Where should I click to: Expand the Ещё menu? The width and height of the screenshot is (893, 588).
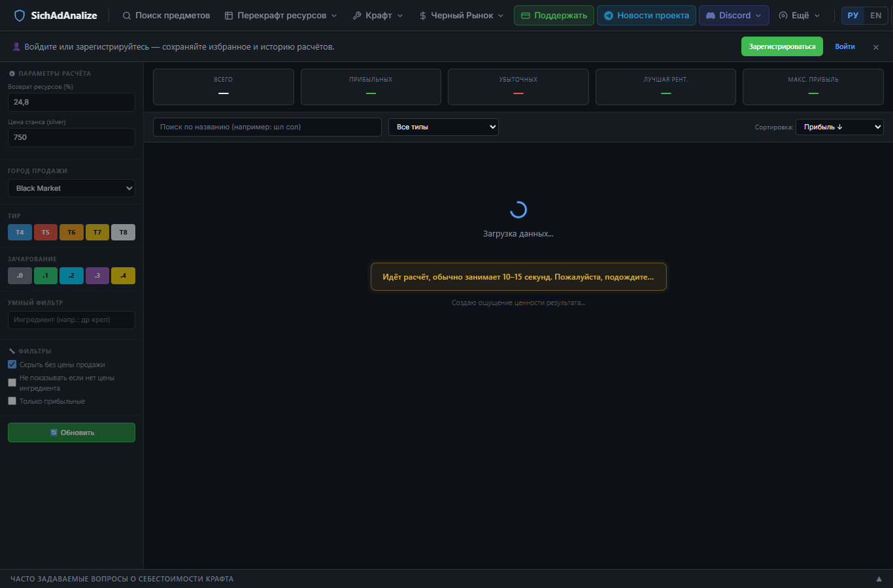coord(800,16)
